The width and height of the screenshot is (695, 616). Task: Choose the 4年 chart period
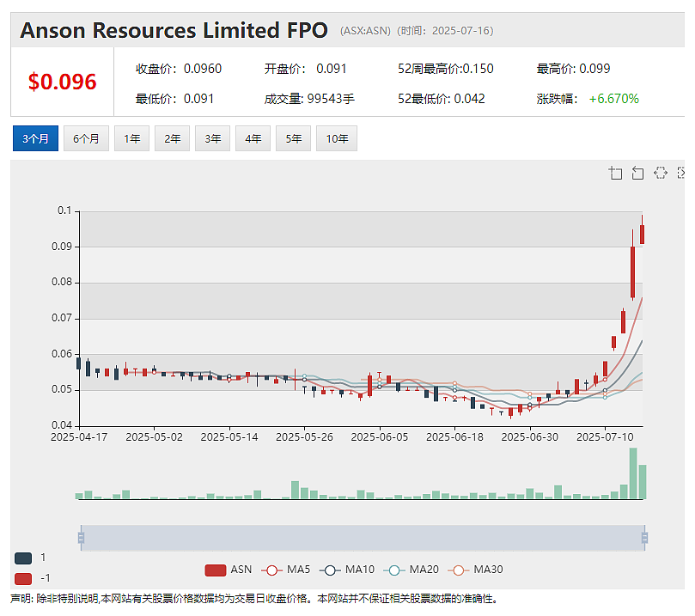click(x=253, y=138)
